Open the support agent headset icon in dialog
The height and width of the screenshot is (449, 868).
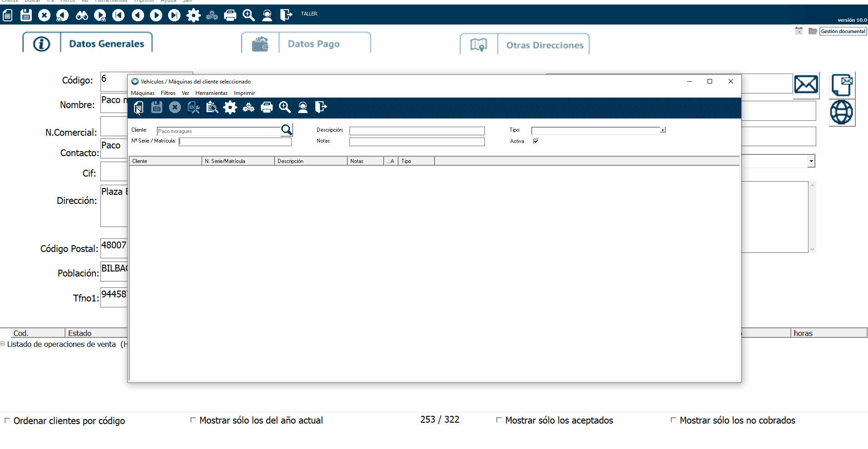(x=303, y=108)
